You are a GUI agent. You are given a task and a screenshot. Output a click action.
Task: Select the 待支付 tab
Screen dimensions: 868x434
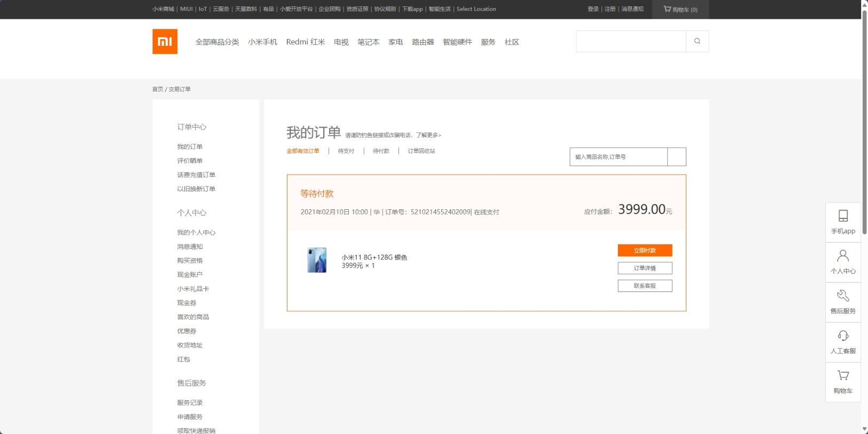tap(346, 151)
